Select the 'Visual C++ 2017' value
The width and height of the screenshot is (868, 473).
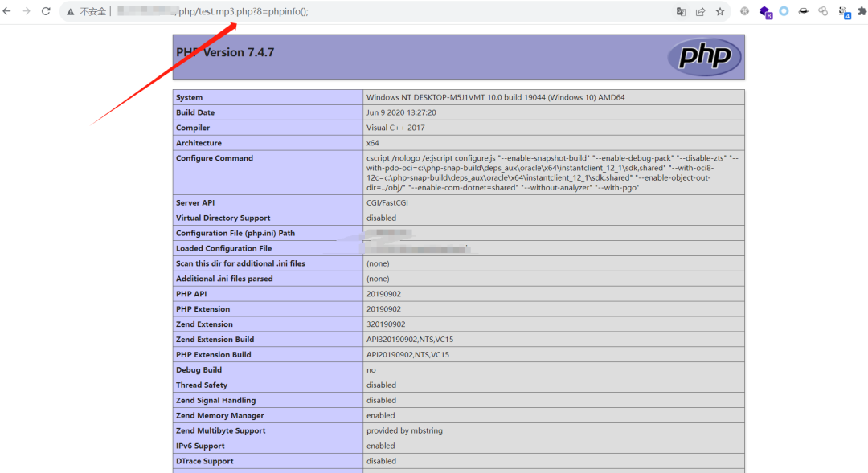(x=395, y=128)
